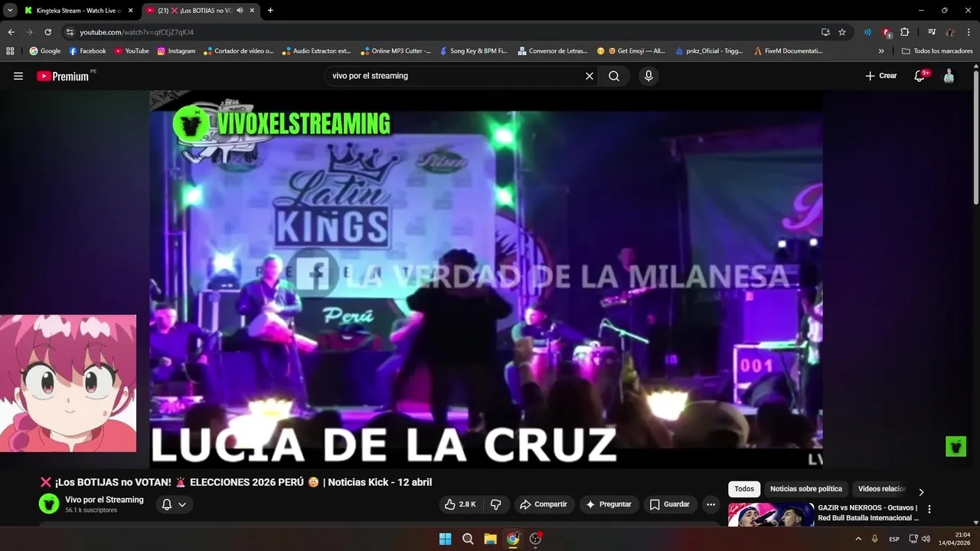This screenshot has width=980, height=551.
Task: Install app icon in address bar
Action: (x=825, y=32)
